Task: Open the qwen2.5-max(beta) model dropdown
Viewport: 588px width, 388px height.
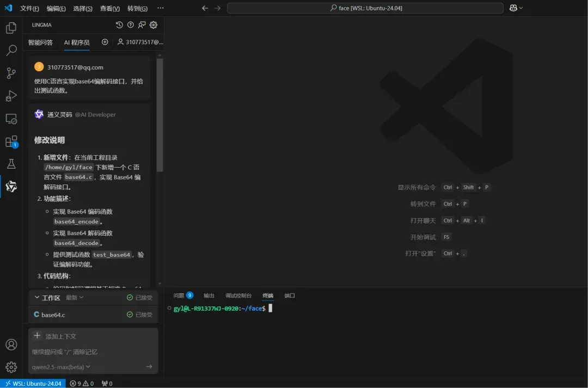Action: (61, 367)
